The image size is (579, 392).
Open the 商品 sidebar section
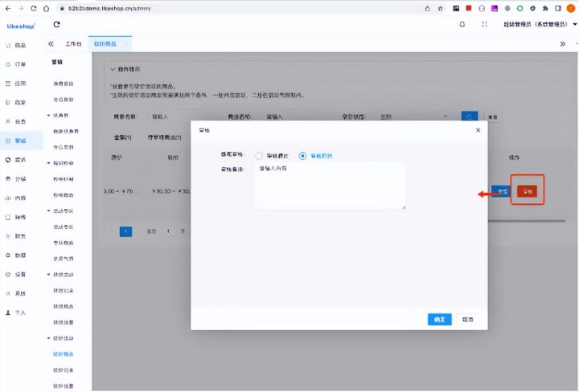(16, 45)
